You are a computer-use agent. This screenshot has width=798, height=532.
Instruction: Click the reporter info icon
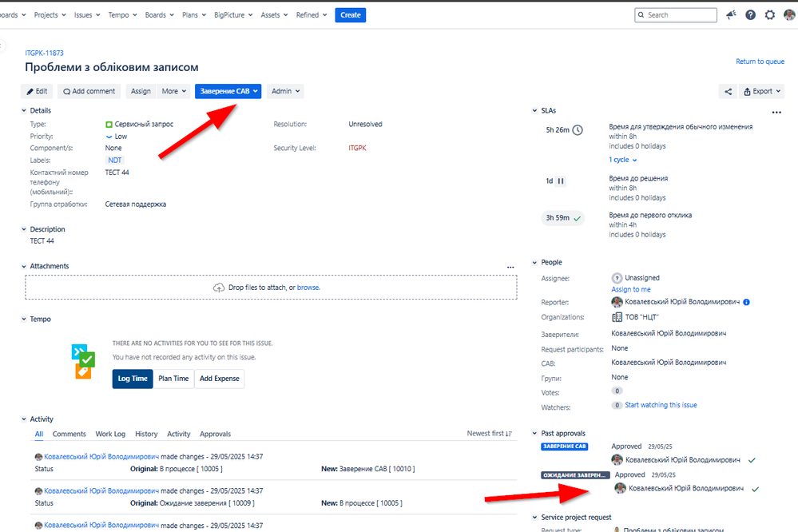tap(747, 302)
